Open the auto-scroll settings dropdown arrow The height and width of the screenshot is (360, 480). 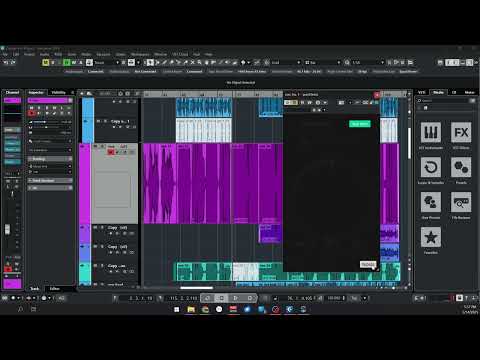click(138, 62)
